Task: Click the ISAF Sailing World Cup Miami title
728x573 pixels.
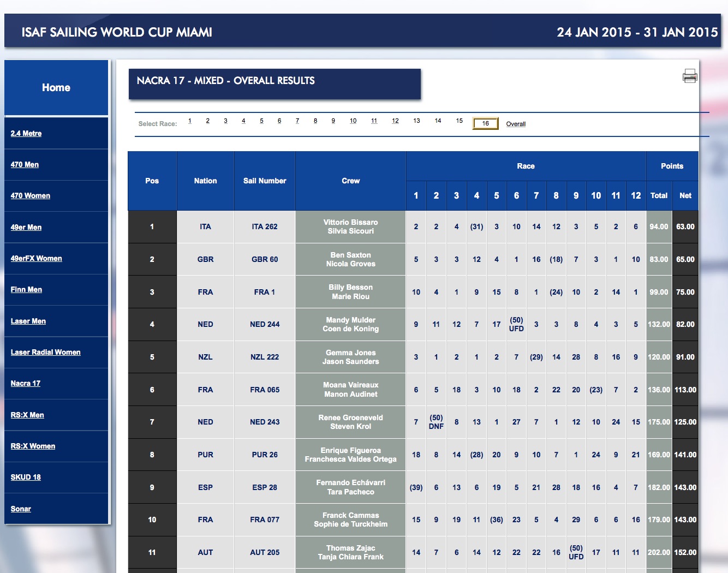Action: coord(117,32)
